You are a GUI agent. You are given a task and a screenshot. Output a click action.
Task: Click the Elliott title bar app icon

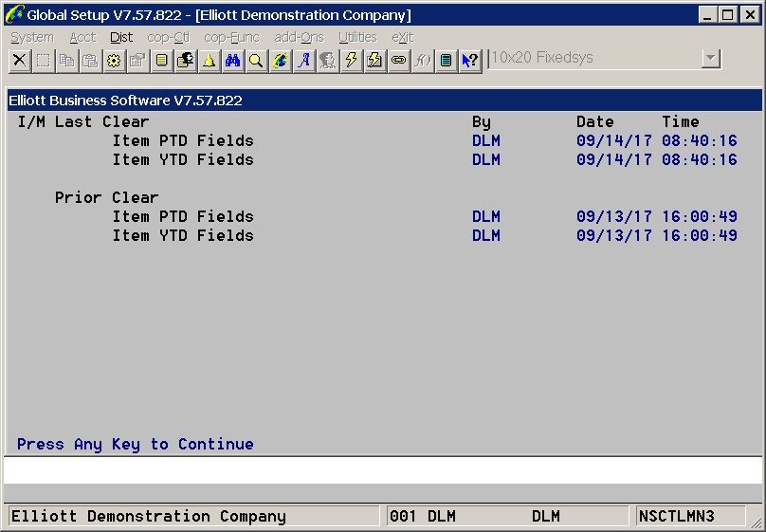click(14, 14)
